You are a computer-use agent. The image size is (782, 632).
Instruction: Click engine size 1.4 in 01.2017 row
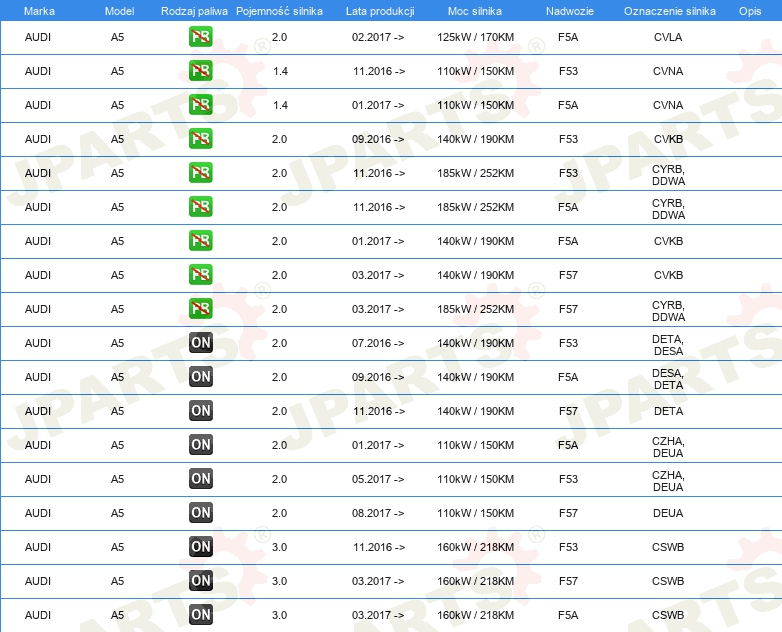coord(280,105)
